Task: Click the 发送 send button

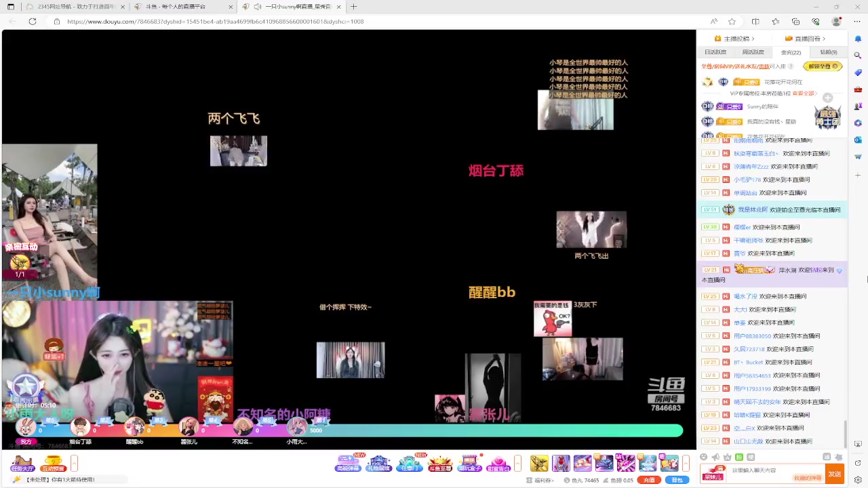Action: [x=834, y=474]
